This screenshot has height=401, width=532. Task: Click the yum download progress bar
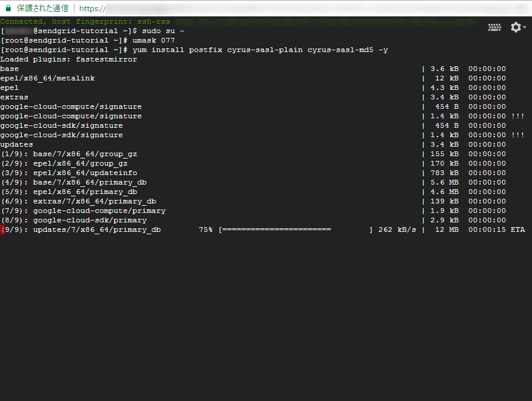296,230
